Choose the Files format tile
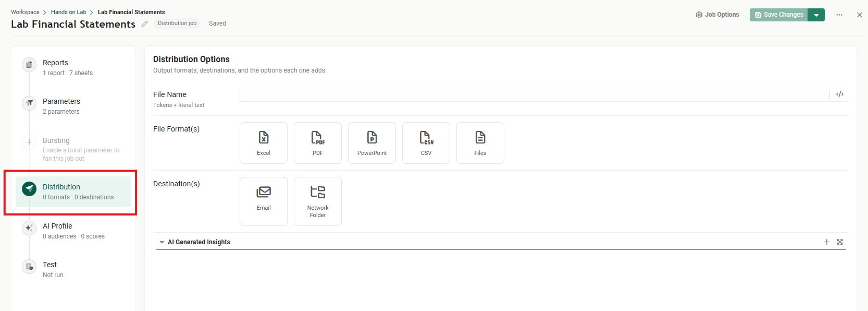The width and height of the screenshot is (868, 311). coord(480,143)
